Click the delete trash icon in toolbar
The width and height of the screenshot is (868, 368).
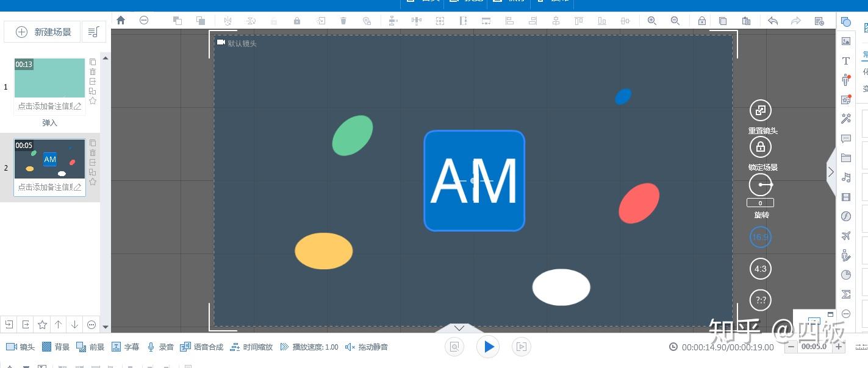343,21
